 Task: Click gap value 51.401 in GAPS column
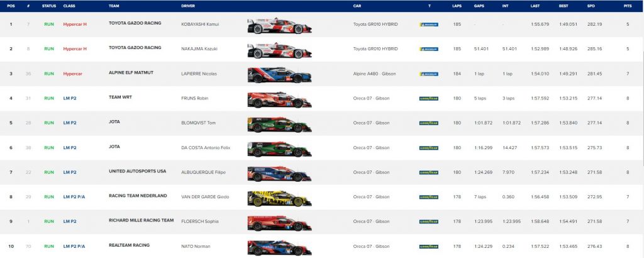(x=481, y=49)
